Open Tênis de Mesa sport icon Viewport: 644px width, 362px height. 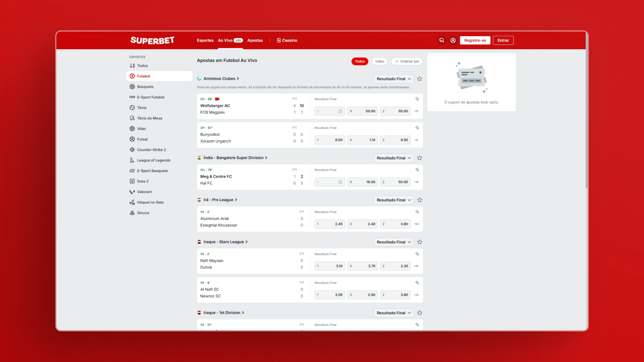(132, 118)
